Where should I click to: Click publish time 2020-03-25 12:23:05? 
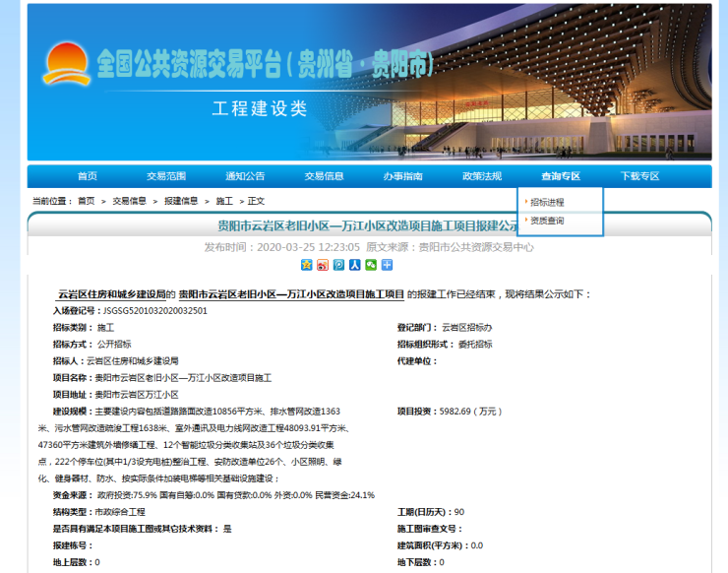308,247
